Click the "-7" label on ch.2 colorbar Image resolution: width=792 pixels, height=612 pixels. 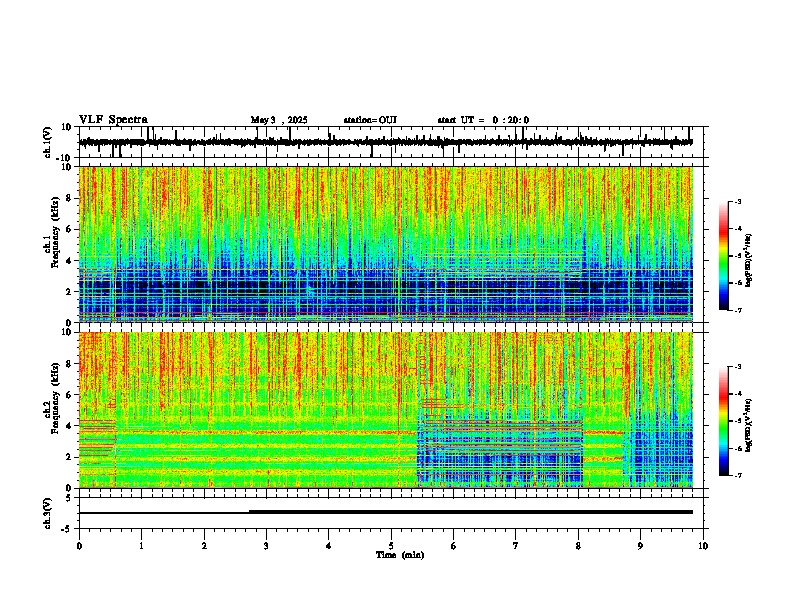[x=737, y=475]
